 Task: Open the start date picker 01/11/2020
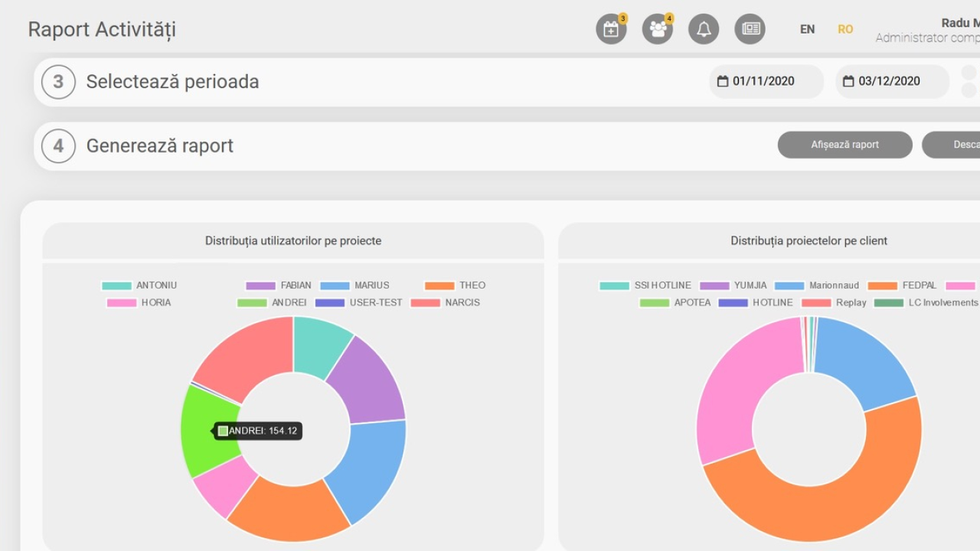pos(766,81)
